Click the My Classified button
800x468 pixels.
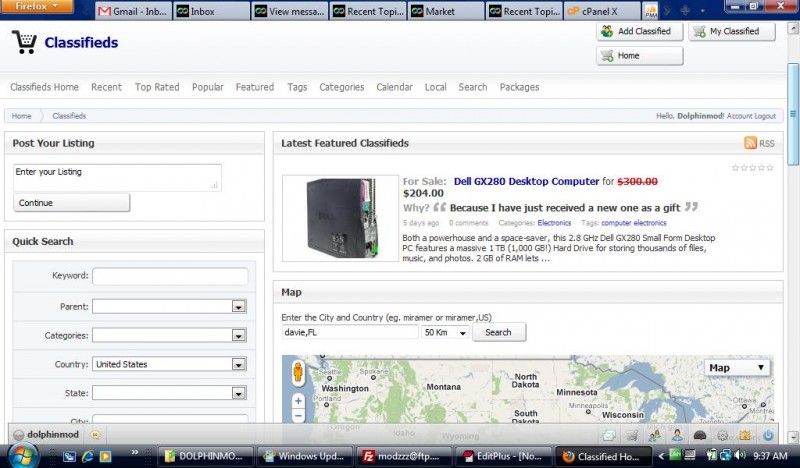click(732, 31)
